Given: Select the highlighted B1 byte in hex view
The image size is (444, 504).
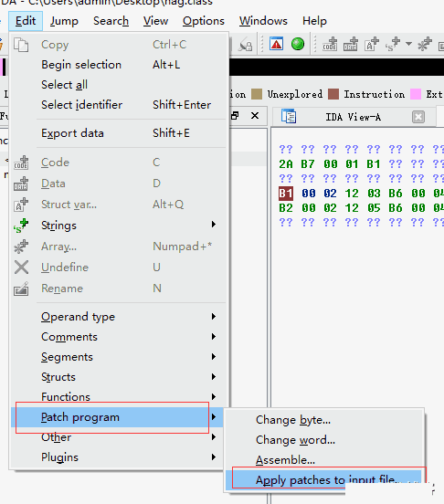Looking at the screenshot, I should point(286,194).
